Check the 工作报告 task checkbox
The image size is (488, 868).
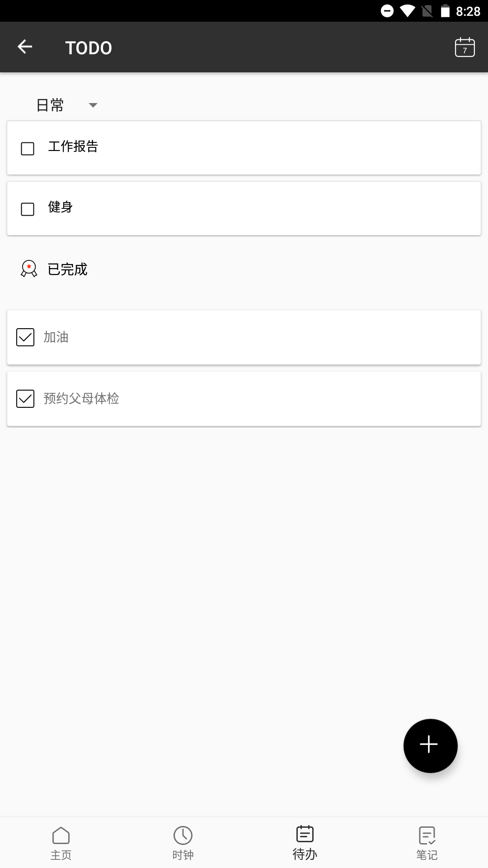27,148
